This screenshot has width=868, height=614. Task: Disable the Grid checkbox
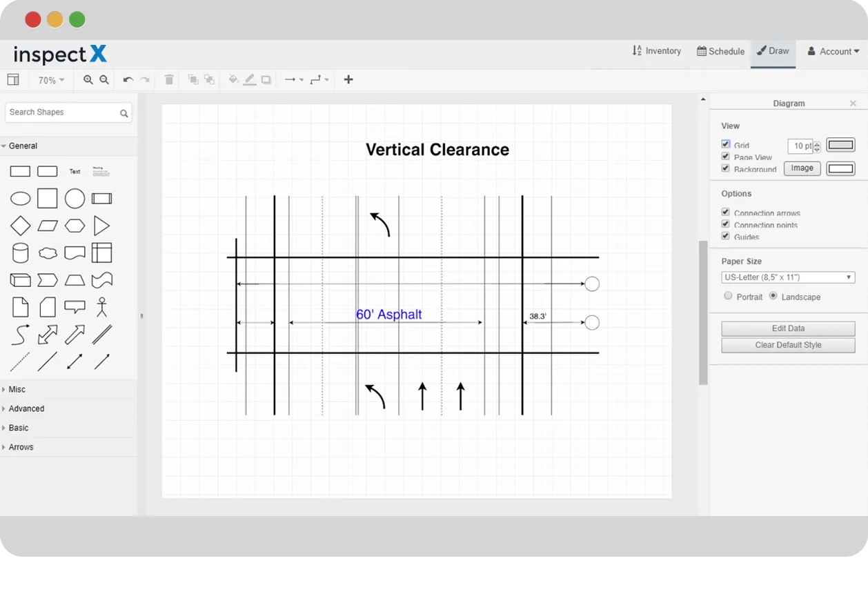726,144
